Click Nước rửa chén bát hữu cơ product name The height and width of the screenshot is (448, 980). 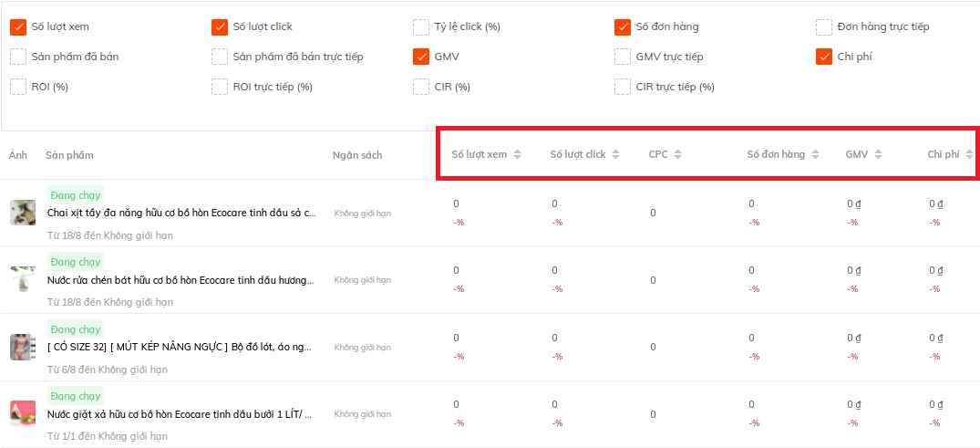click(x=181, y=280)
